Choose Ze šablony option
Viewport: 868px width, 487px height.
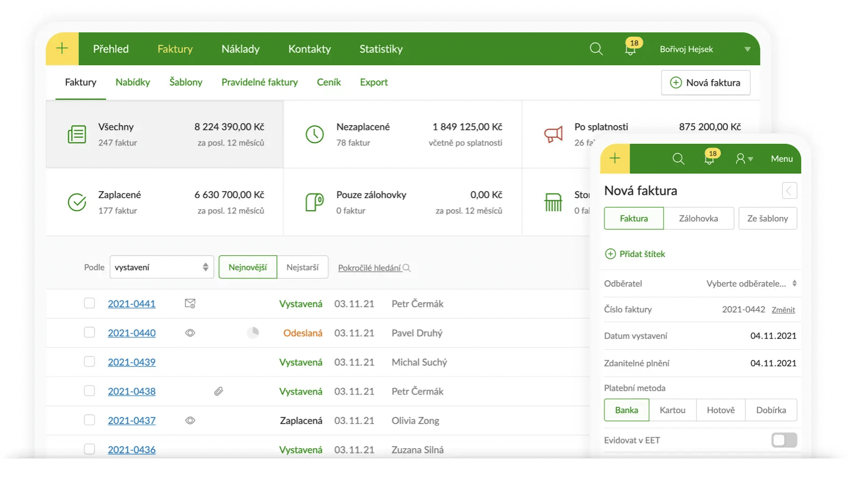point(768,218)
